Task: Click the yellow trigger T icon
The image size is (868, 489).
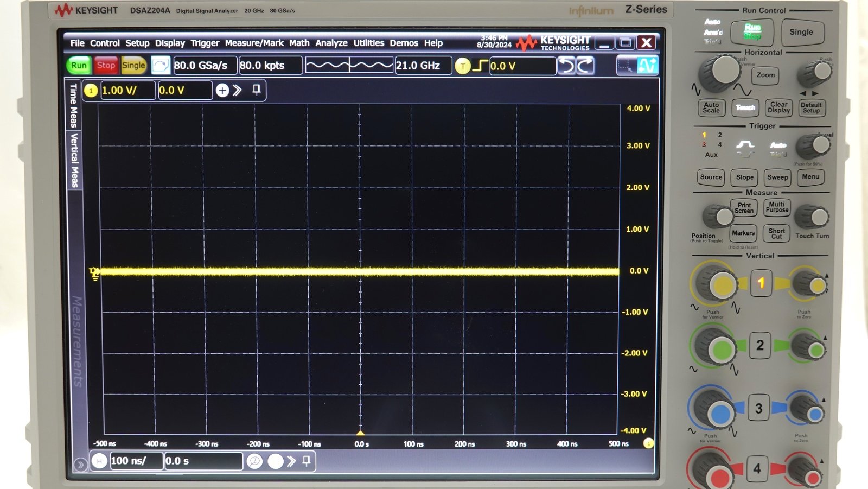Action: (462, 66)
